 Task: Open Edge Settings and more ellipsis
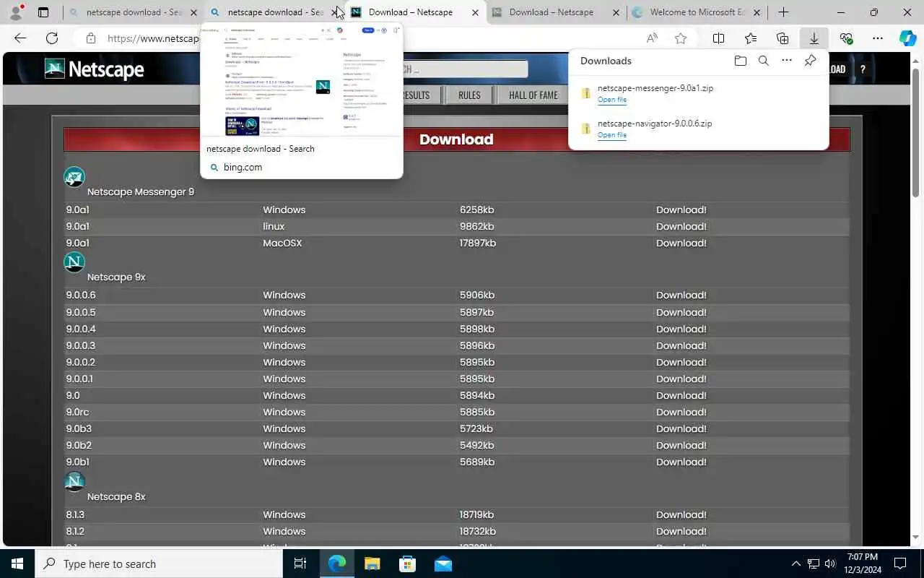pyautogui.click(x=878, y=38)
